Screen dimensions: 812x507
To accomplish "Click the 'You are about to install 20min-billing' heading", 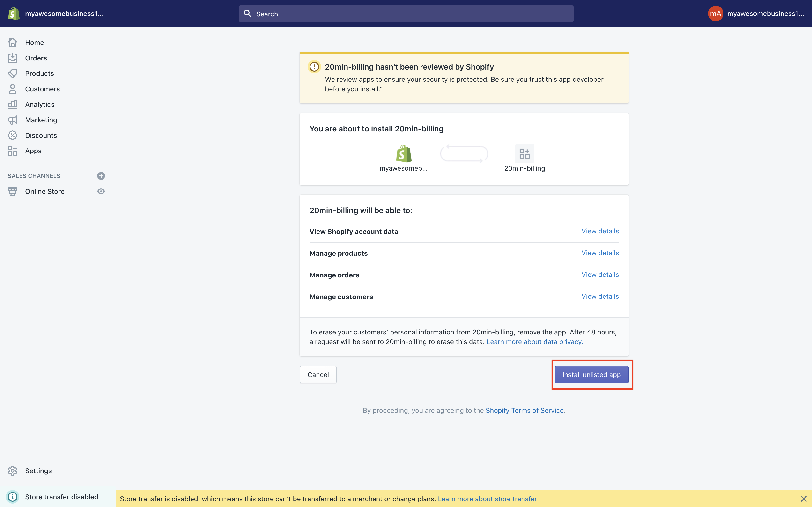I will coord(376,129).
